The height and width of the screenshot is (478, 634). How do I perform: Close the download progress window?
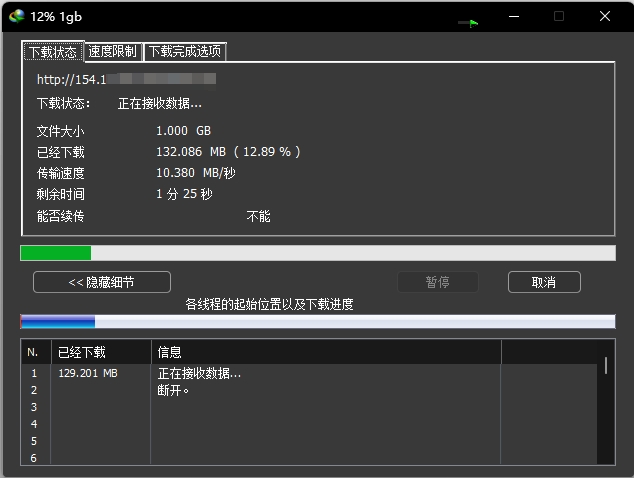(606, 17)
